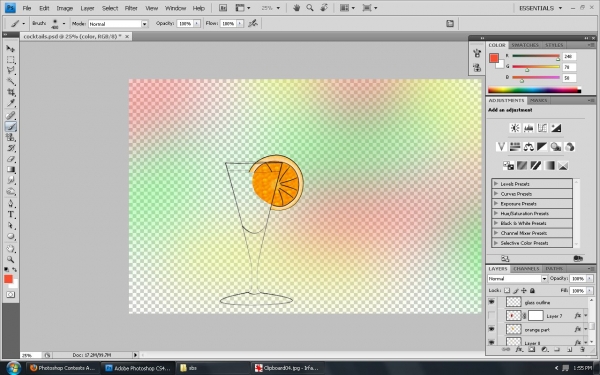Click the delete layer trash icon
The width and height of the screenshot is (600, 375).
coord(582,349)
